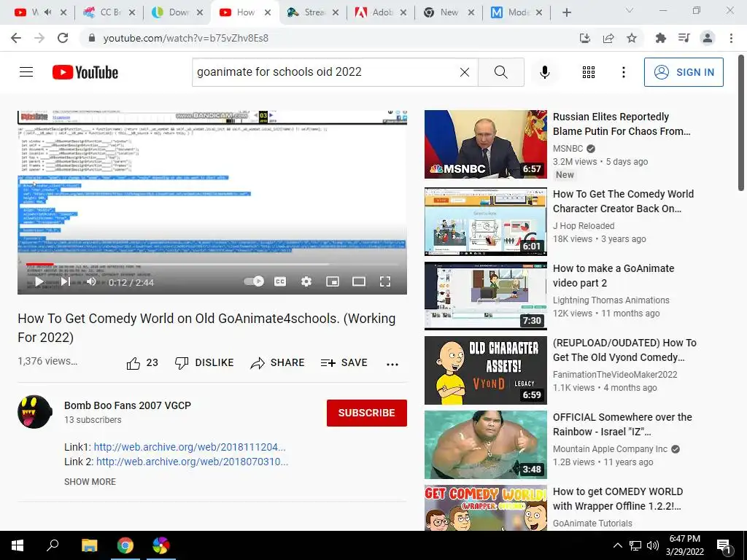Share the video
747x560 pixels.
click(277, 363)
